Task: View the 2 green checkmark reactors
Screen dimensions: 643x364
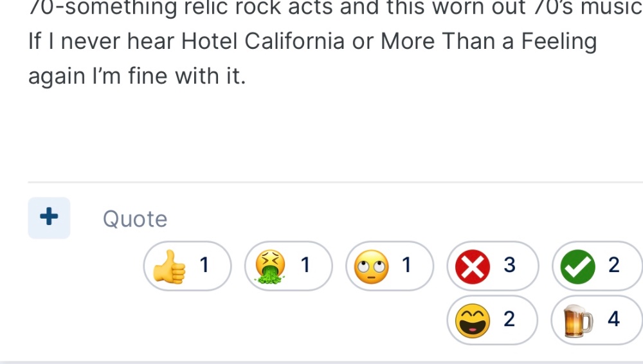Action: (613, 265)
